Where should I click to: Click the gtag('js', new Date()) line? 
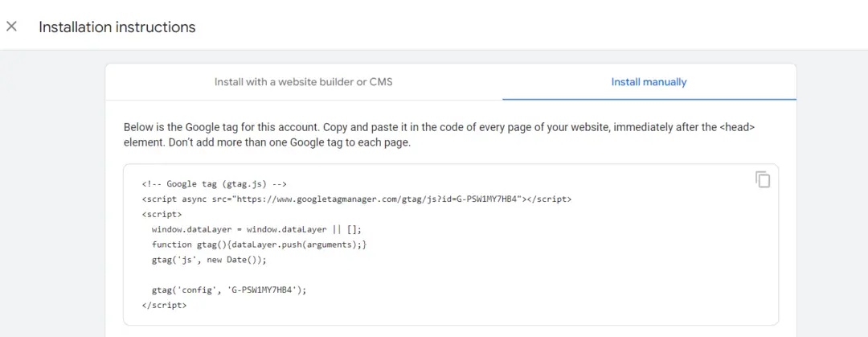pos(209,260)
